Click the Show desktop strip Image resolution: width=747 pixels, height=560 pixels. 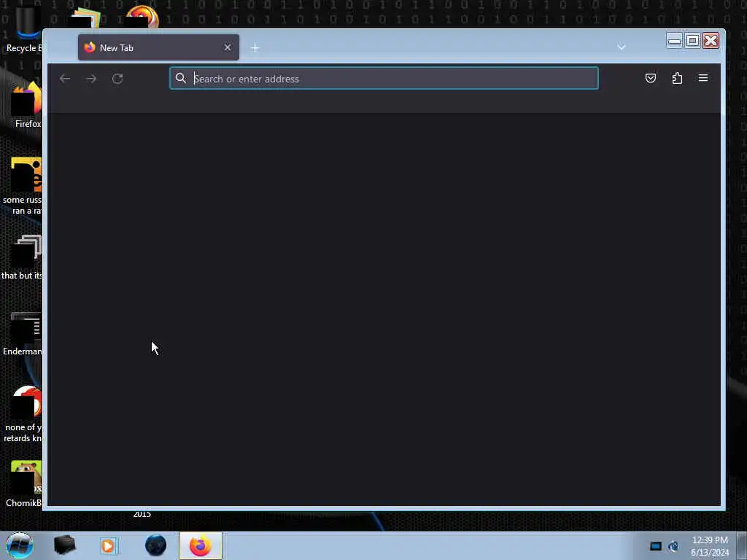742,545
